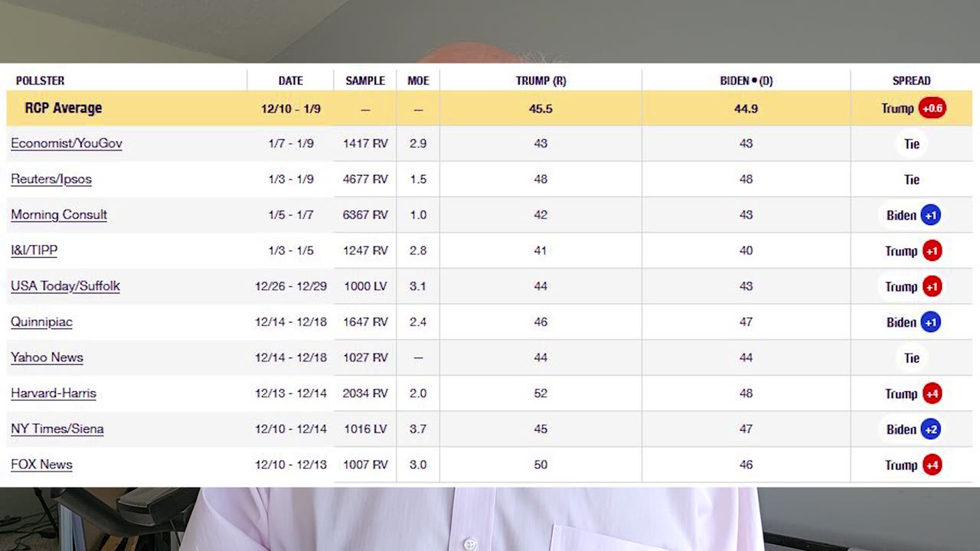Viewport: 980px width, 551px height.
Task: Click the 50 Trump value in FOX News row
Action: 541,465
